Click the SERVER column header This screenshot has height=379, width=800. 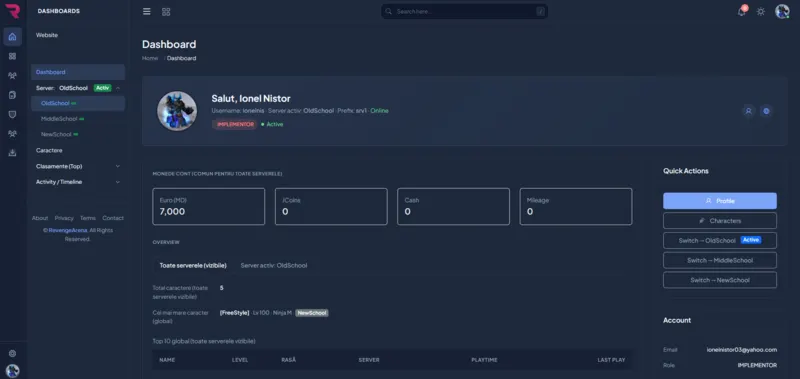tap(369, 360)
